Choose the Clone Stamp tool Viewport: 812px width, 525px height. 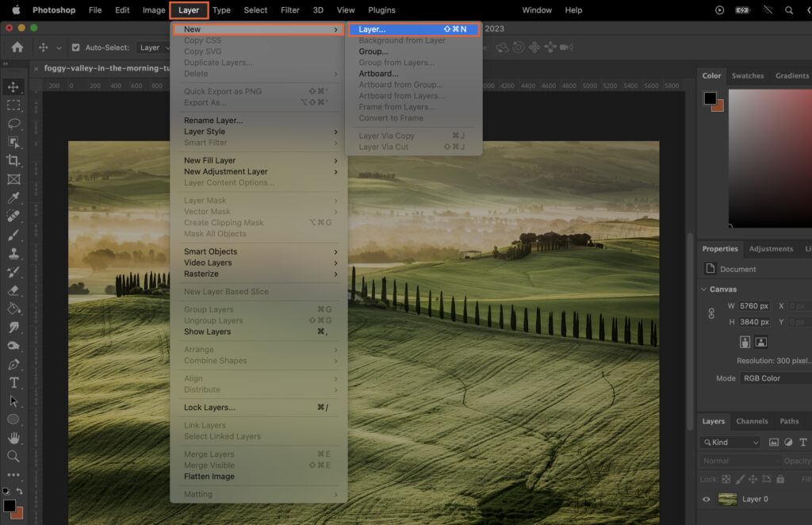13,254
